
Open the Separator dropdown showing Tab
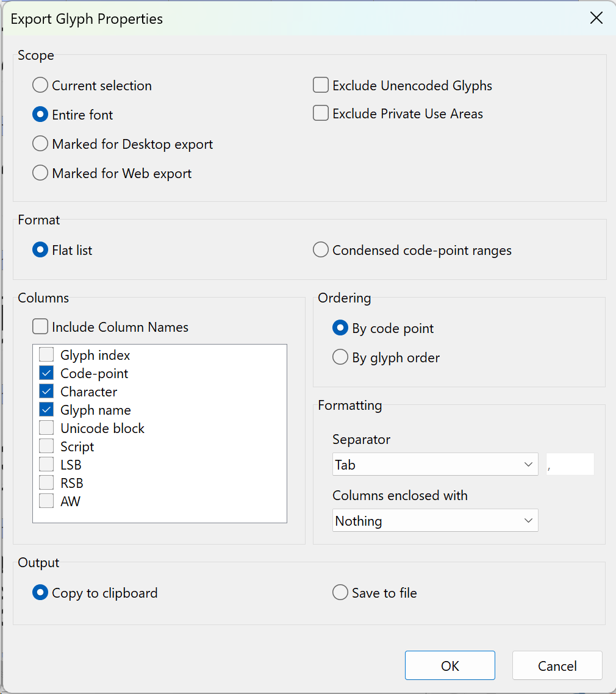tap(435, 465)
